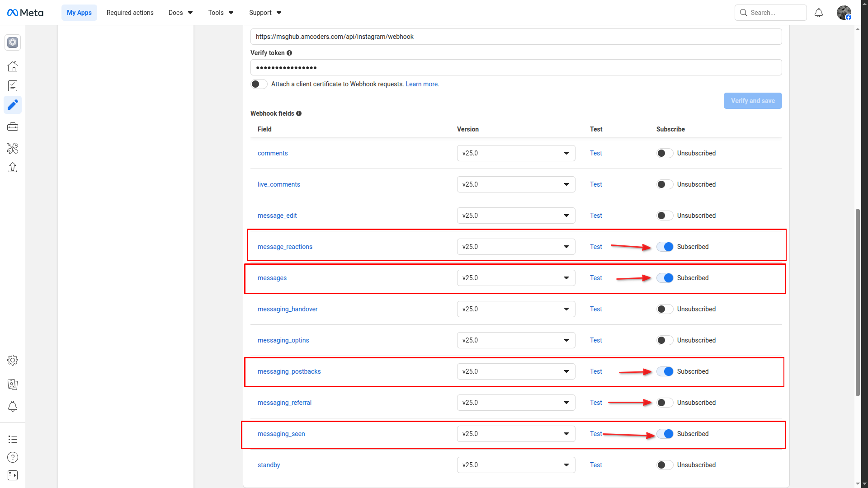
Task: Select the Tools wrench icon in sidebar
Action: pos(13,148)
